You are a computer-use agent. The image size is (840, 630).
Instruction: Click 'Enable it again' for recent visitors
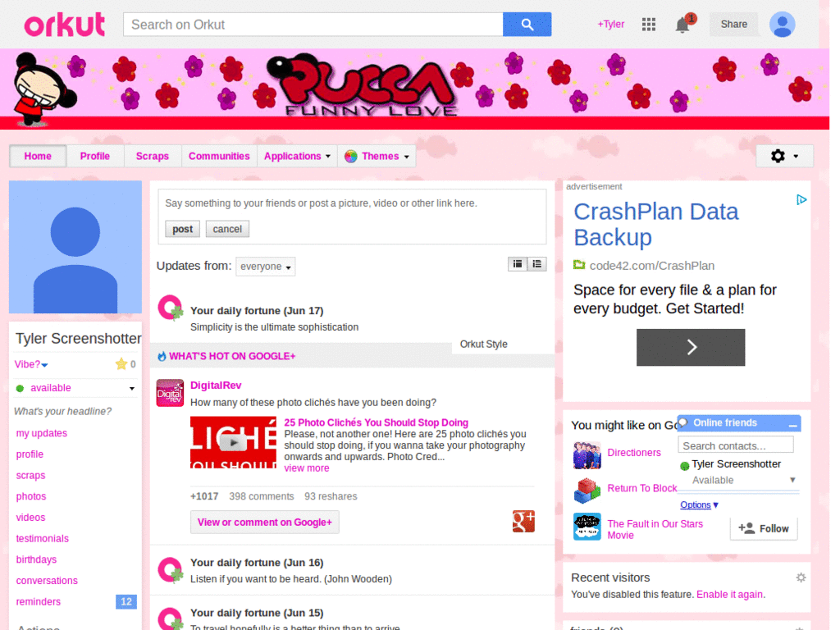click(728, 594)
